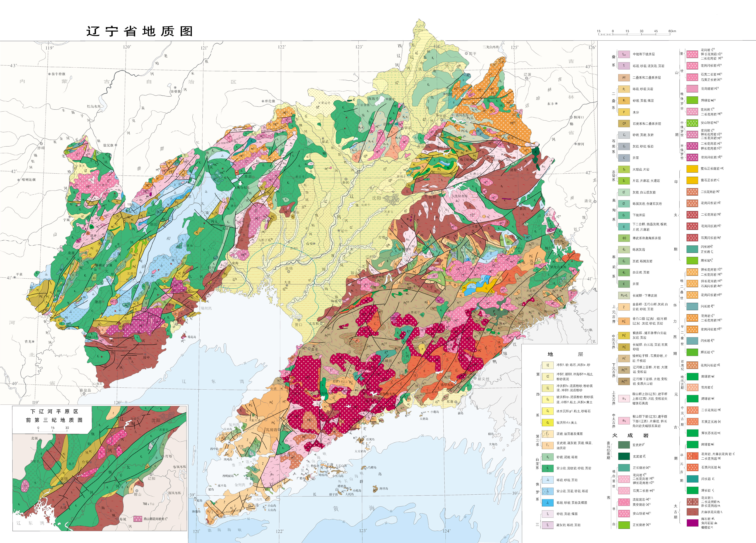The height and width of the screenshot is (543, 756).
Task: Select the PT legend swatch box
Action: click(x=624, y=77)
